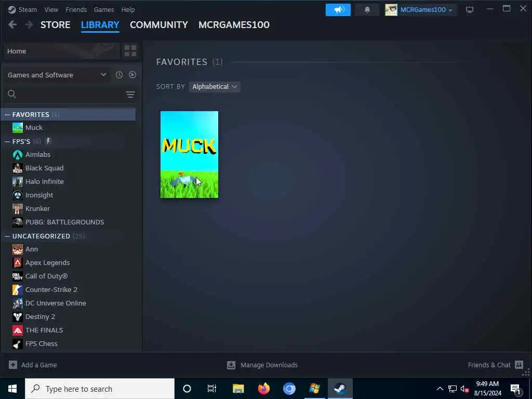Click the Home button in sidebar
This screenshot has height=399, width=532.
61,51
